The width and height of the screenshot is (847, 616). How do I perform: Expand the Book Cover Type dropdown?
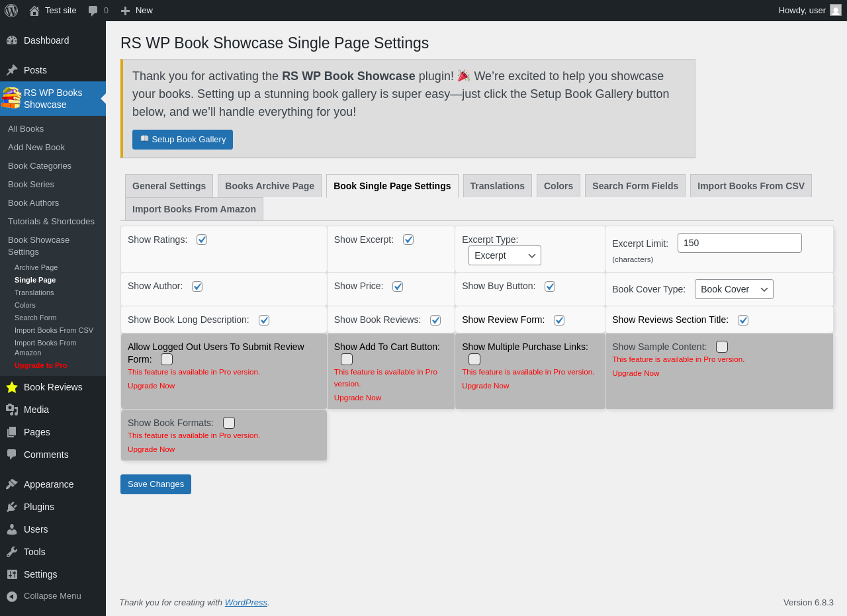point(734,289)
